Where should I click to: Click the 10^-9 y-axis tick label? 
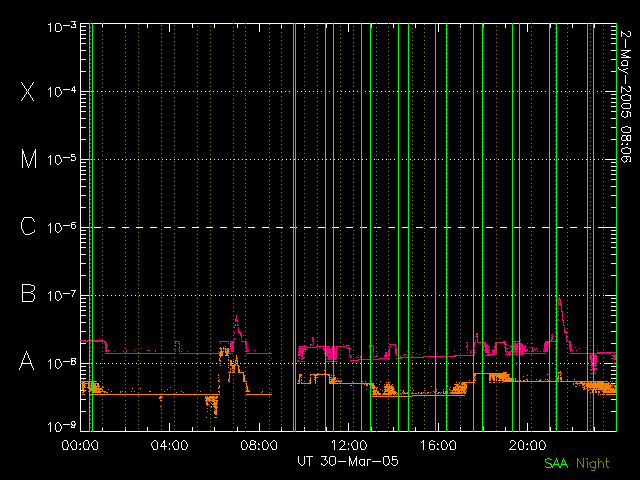[x=62, y=427]
